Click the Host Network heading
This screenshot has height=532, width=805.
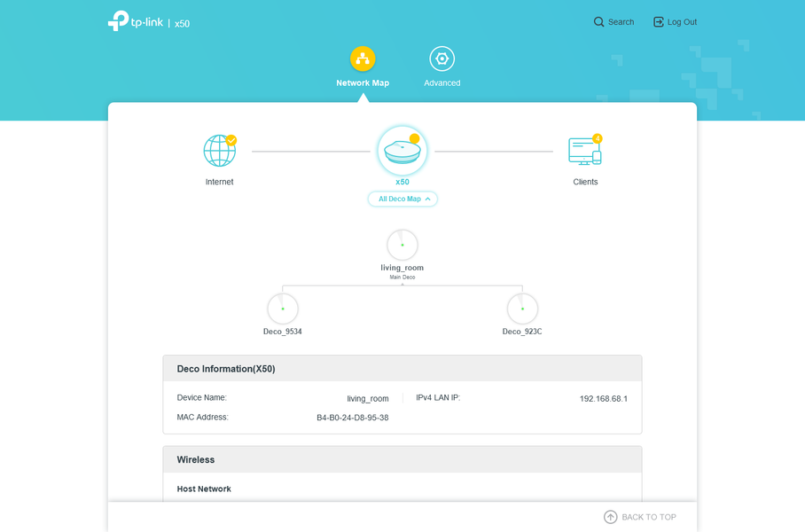point(204,489)
